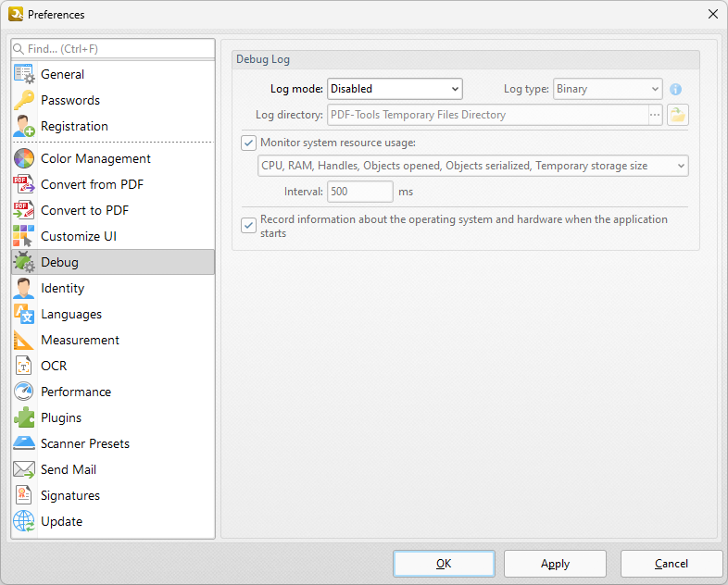Select the Measurement category label
Screen dimensions: 728x585
[x=81, y=340]
